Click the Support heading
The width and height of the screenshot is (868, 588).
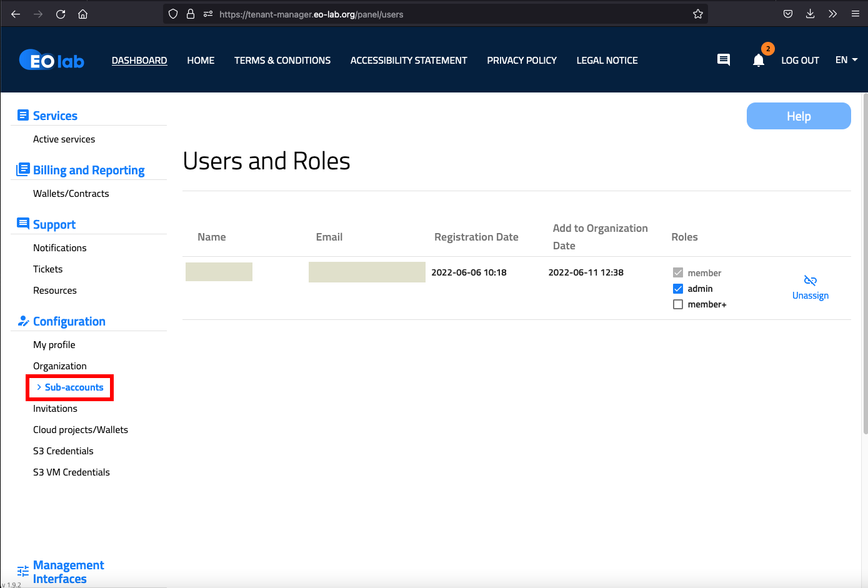tap(54, 224)
